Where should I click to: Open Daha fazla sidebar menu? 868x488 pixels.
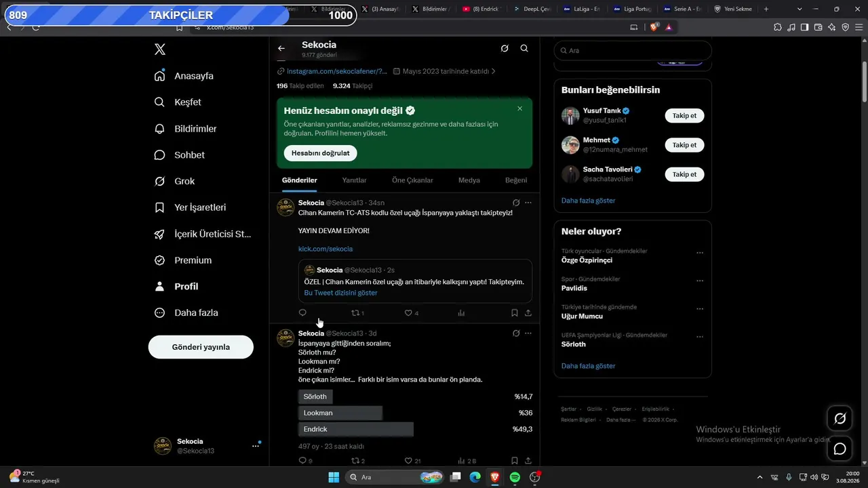point(186,313)
